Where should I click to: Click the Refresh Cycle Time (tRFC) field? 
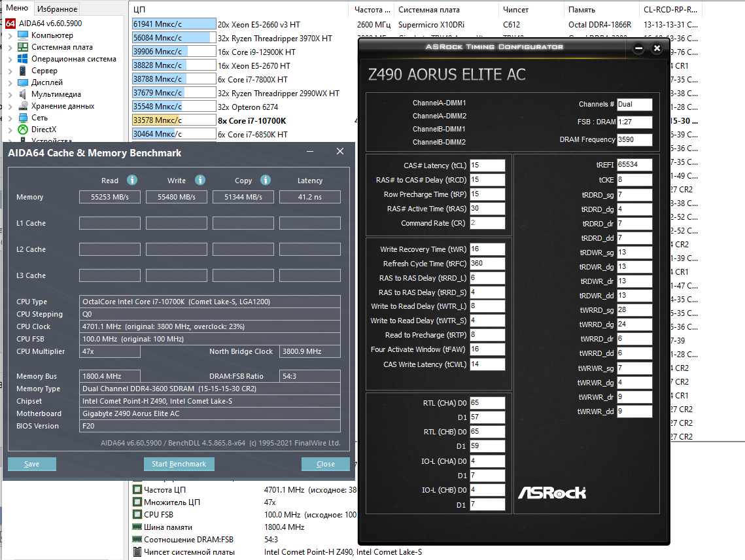[x=487, y=264]
